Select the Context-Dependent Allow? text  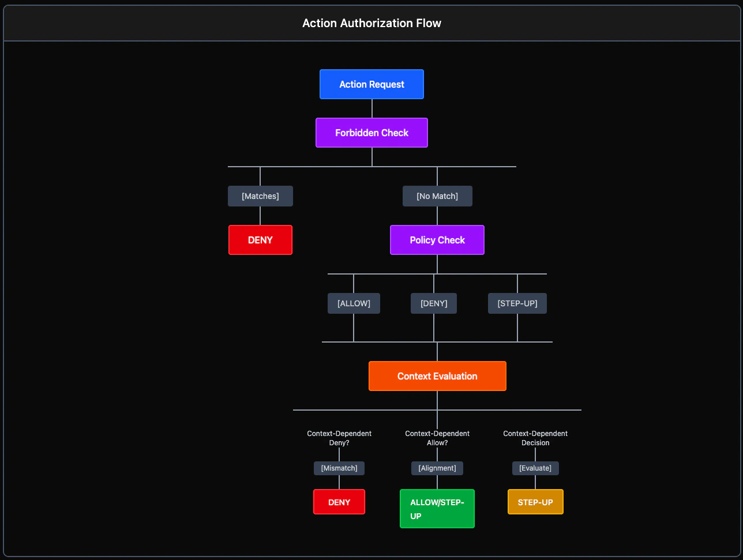click(x=437, y=438)
